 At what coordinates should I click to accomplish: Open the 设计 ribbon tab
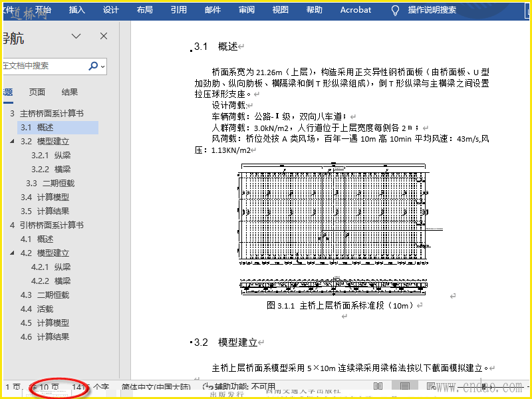click(110, 10)
